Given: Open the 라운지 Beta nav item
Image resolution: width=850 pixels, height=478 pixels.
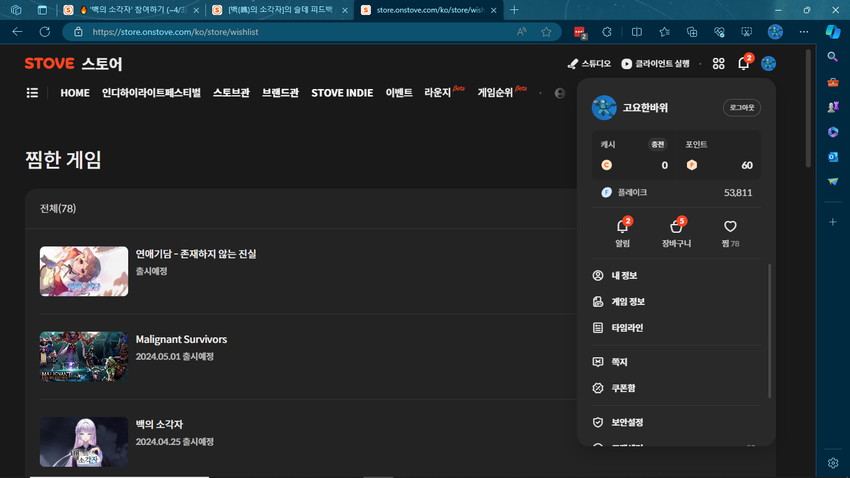Looking at the screenshot, I should tap(444, 92).
